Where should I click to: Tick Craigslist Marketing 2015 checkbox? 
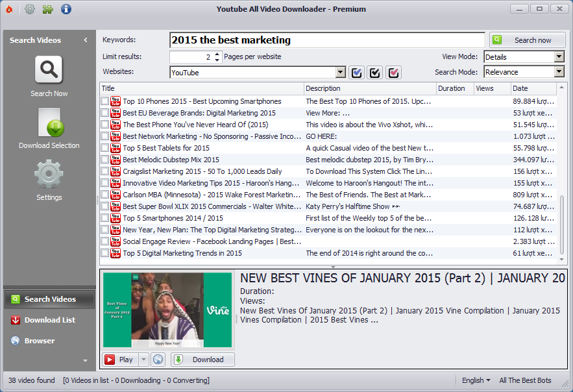[x=105, y=171]
